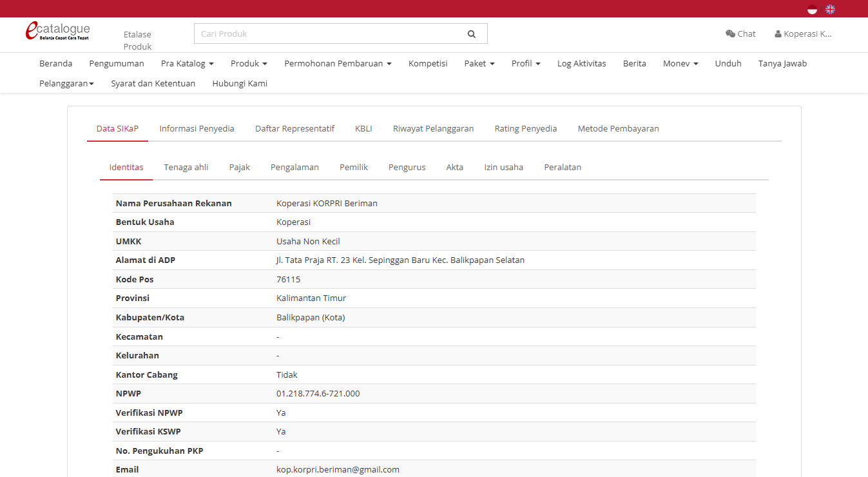Switch language using the UK flag
The height and width of the screenshot is (477, 868).
[x=830, y=9]
